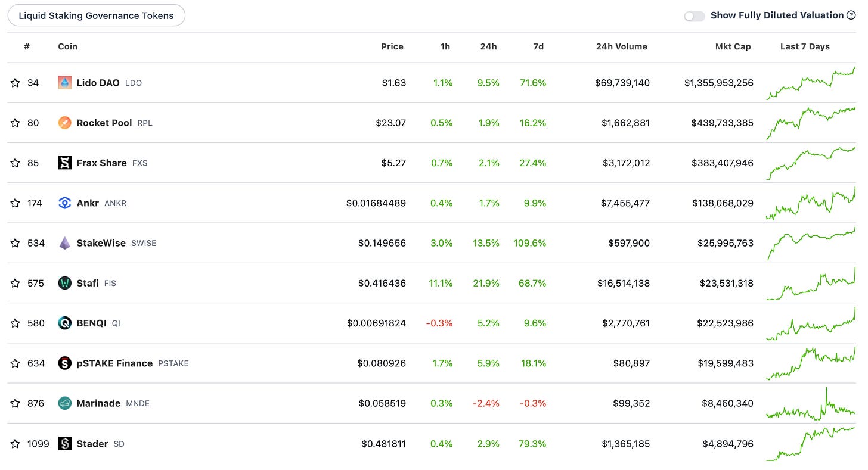Click Stader's 7-day sparkline chart
This screenshot has width=868, height=470.
pos(811,444)
